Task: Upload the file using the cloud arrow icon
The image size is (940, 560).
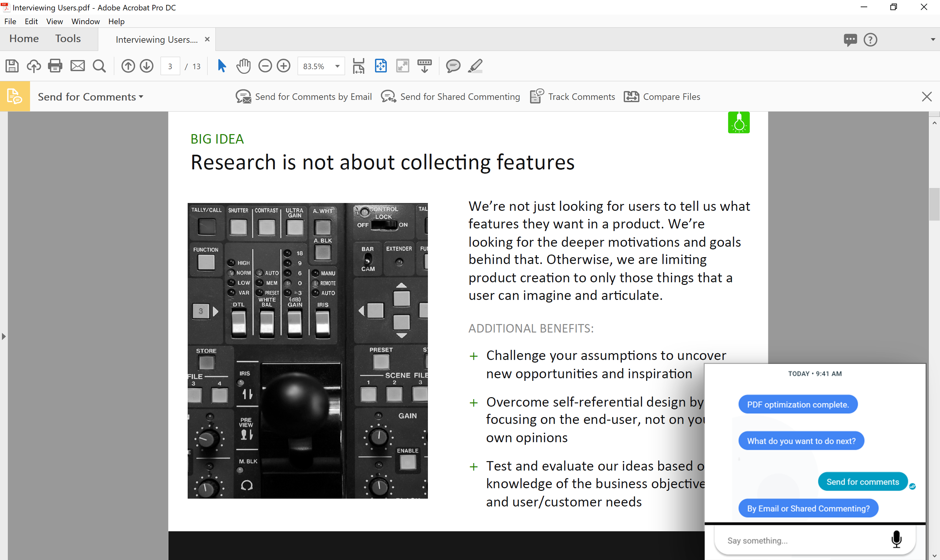Action: click(x=34, y=66)
